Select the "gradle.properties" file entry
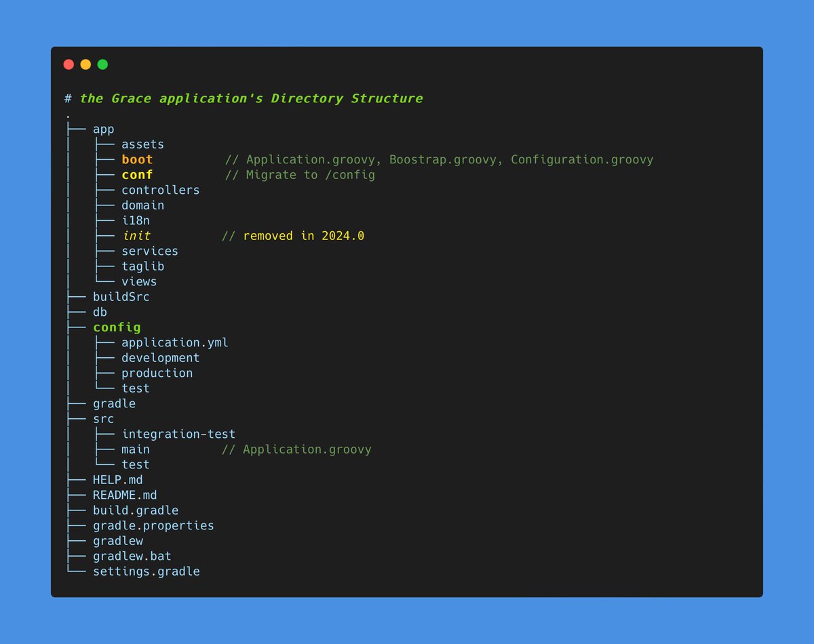Image resolution: width=814 pixels, height=644 pixels. click(153, 526)
